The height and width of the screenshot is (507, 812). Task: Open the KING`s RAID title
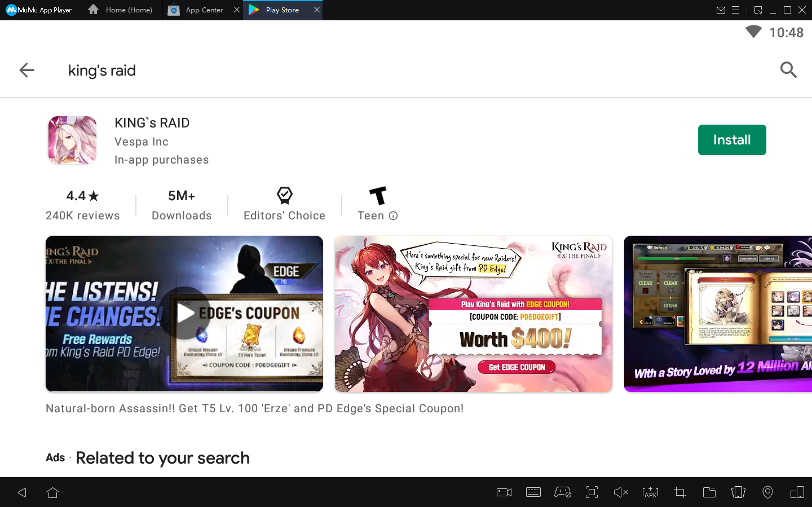point(152,123)
